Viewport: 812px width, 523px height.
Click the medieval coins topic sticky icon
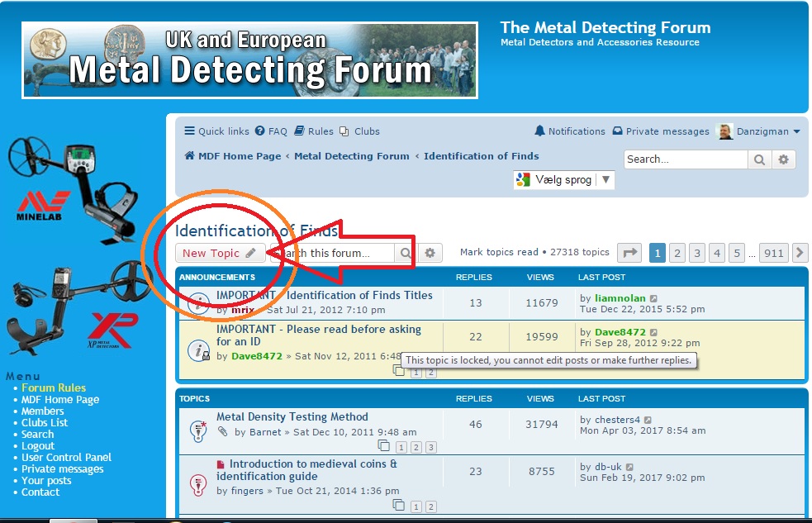coord(198,486)
